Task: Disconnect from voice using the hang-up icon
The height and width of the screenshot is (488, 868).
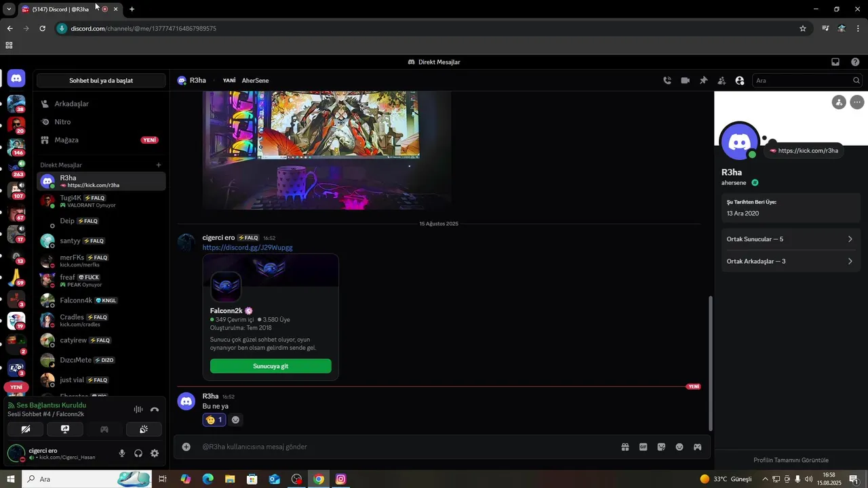Action: pos(155,409)
